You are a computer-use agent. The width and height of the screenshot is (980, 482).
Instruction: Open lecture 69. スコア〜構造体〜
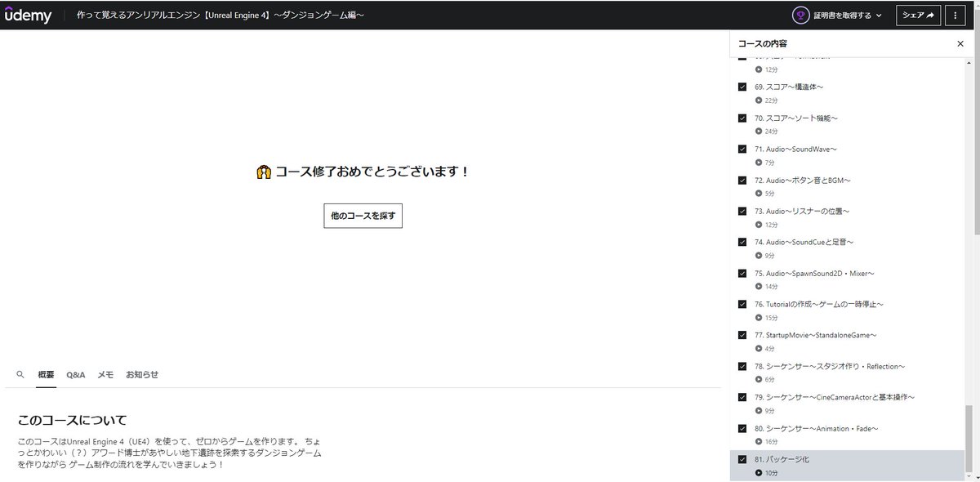click(789, 87)
